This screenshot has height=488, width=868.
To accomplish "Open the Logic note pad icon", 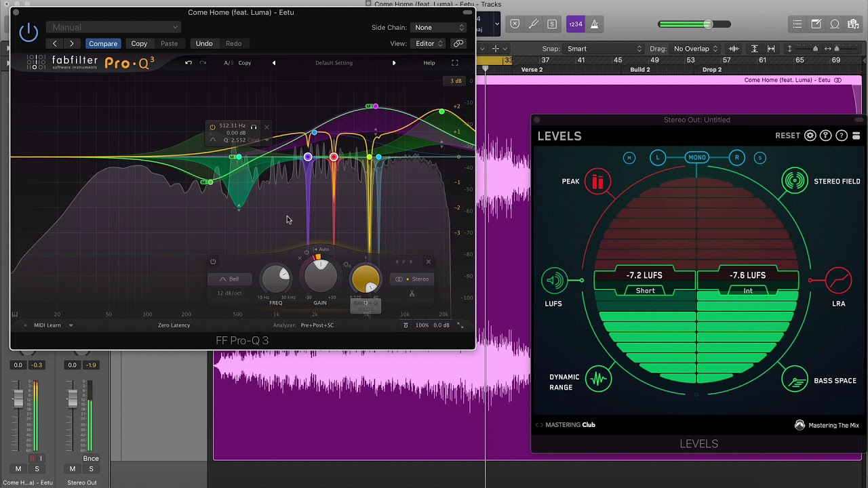I will (x=816, y=24).
